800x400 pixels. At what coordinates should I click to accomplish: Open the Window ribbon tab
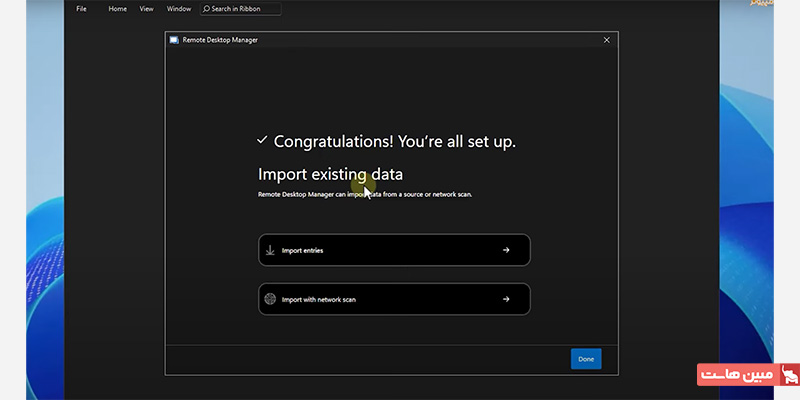click(179, 9)
